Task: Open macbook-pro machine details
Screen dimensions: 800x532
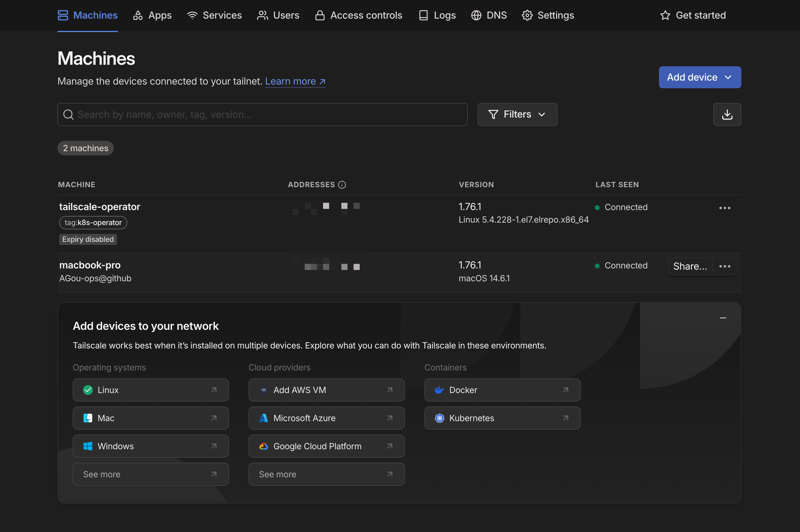Action: coord(90,265)
